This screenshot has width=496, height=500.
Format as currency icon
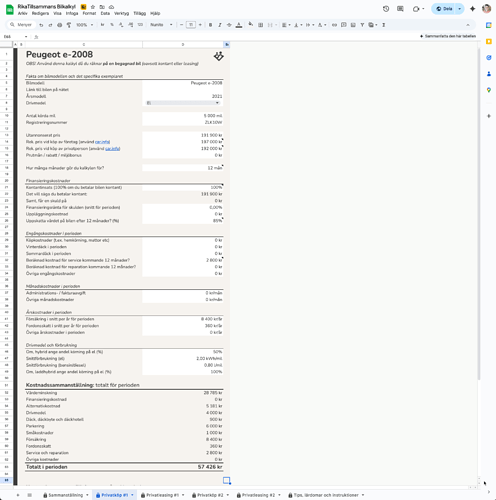click(102, 25)
